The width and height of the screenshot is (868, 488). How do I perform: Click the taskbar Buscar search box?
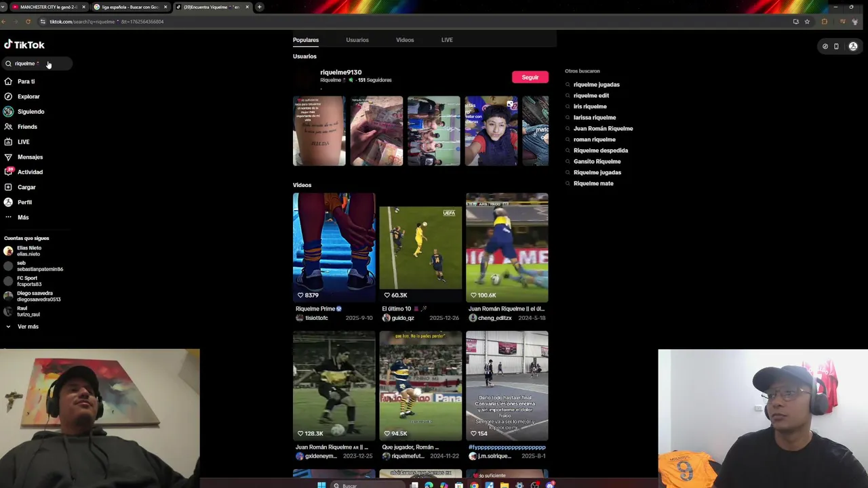[366, 485]
